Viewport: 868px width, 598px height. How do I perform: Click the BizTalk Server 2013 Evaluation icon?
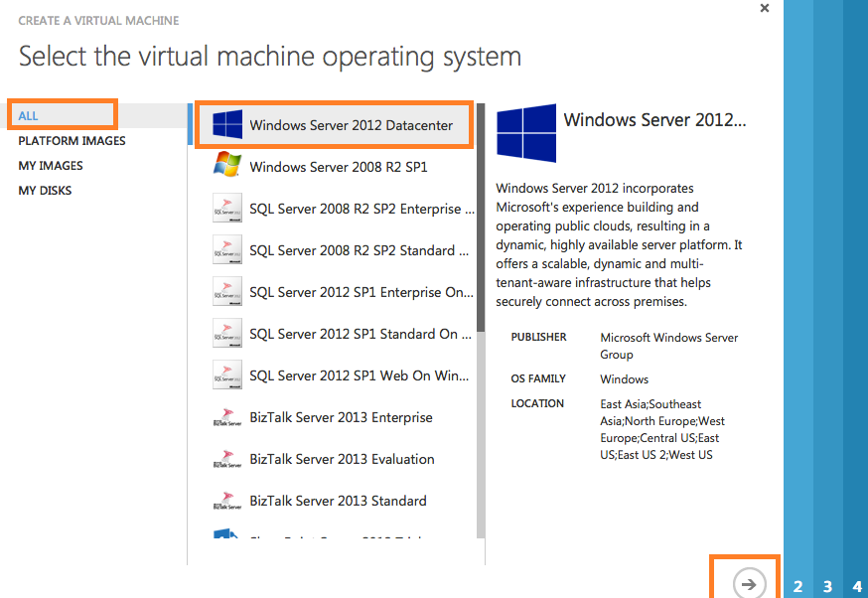pyautogui.click(x=227, y=459)
